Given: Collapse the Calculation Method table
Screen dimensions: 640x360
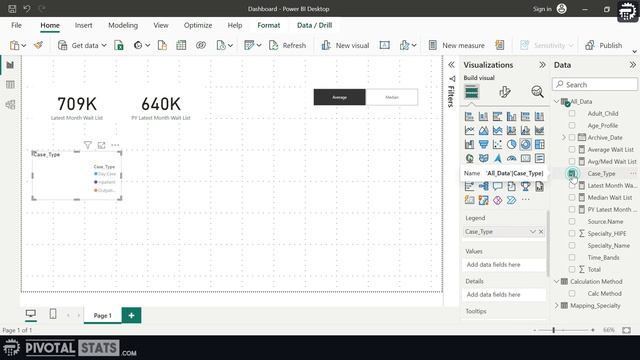Looking at the screenshot, I should pos(557,281).
